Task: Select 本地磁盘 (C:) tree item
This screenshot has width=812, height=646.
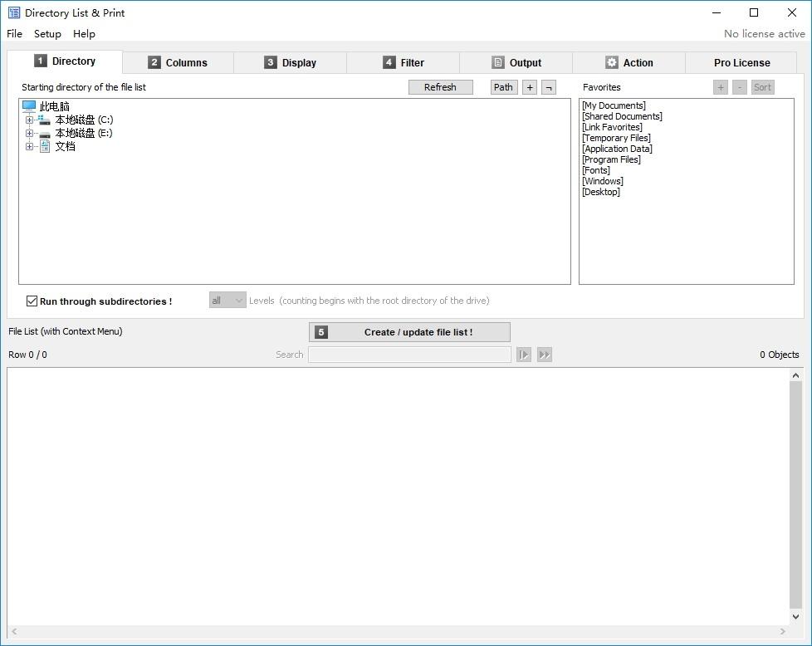Action: coord(84,120)
